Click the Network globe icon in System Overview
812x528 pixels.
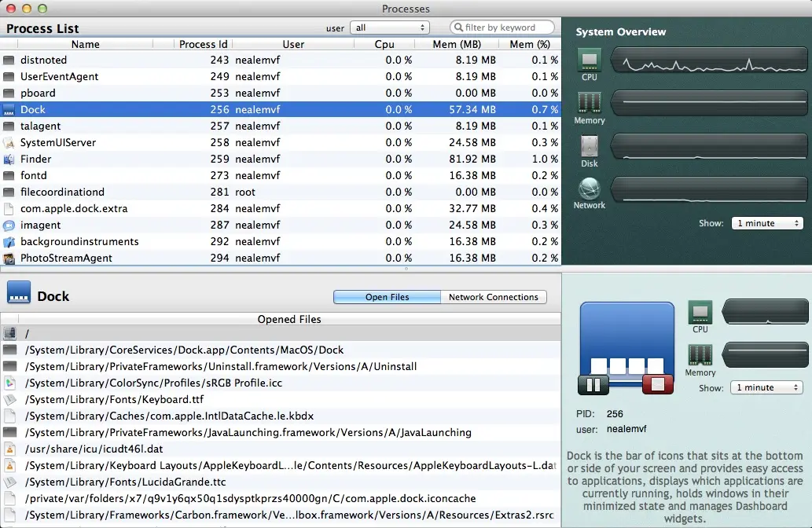[590, 189]
